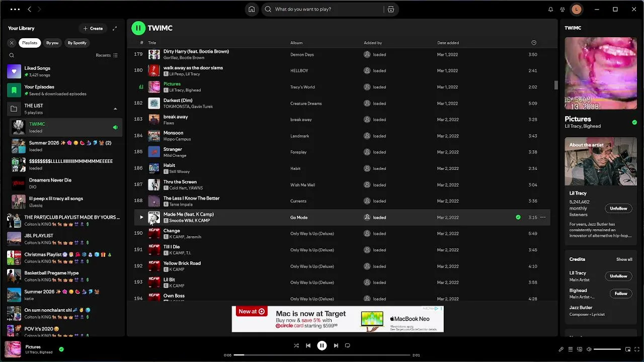
Task: Go back with the left arrow
Action: [29, 9]
